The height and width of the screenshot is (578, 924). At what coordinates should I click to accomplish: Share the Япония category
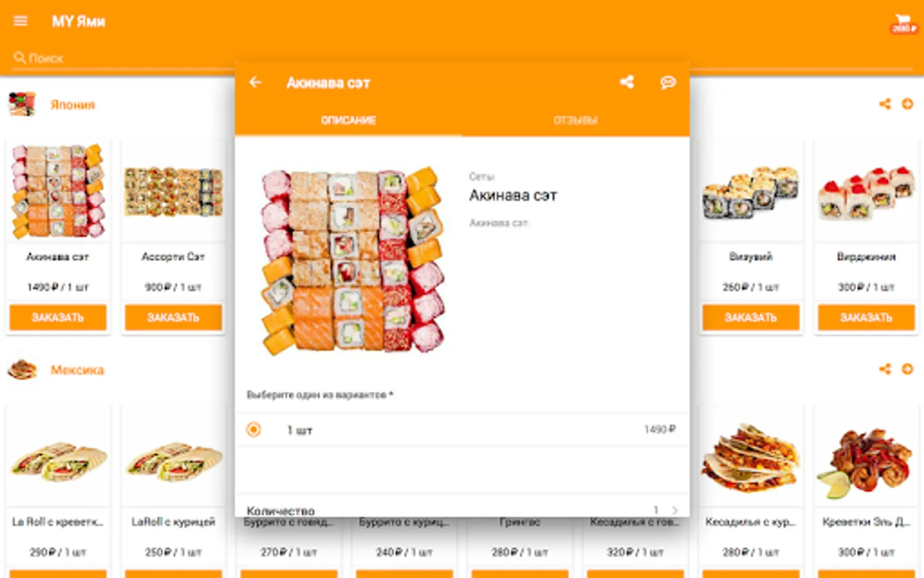[x=885, y=104]
